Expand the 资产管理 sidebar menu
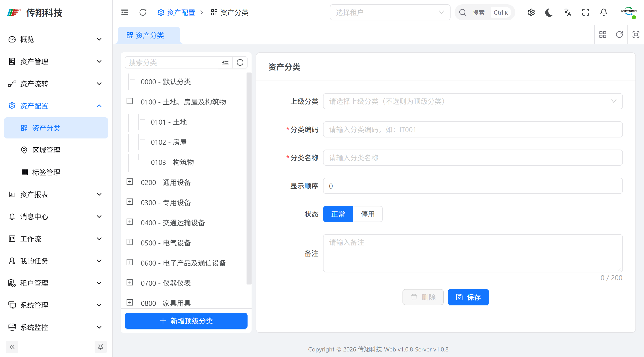 [x=56, y=61]
